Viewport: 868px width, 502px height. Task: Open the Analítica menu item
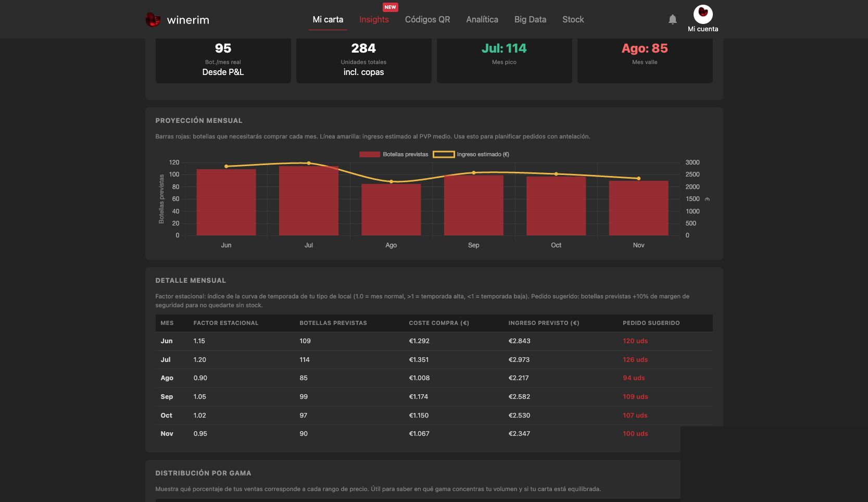[x=482, y=20]
